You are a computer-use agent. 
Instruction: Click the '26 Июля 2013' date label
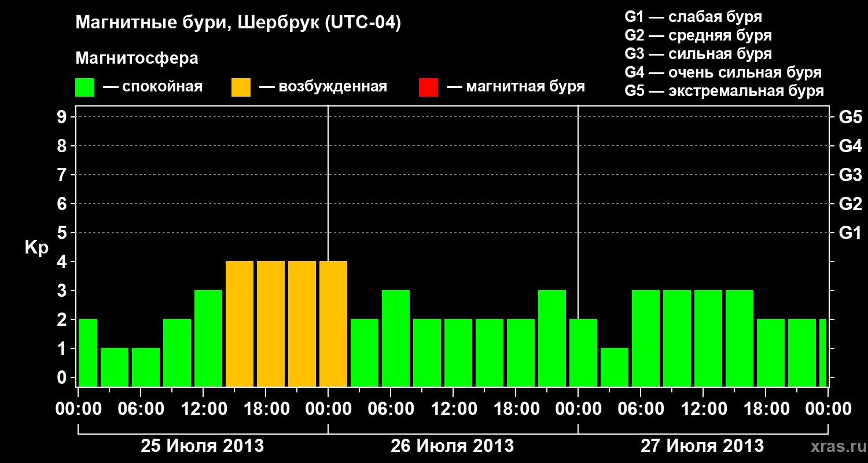453,446
